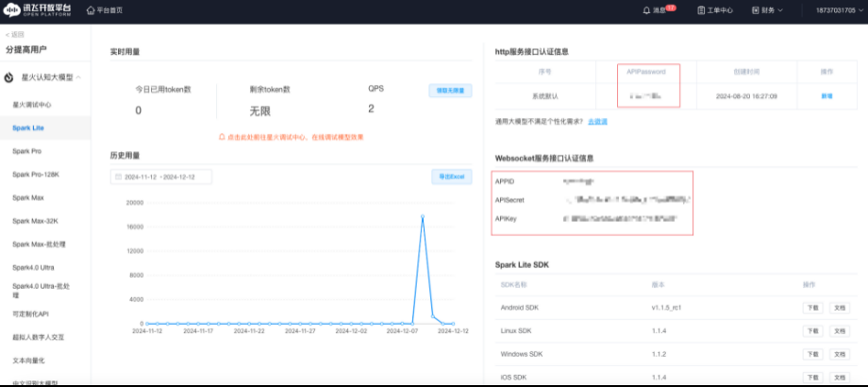Open 工单中心 from top bar
868x387 pixels.
click(720, 10)
